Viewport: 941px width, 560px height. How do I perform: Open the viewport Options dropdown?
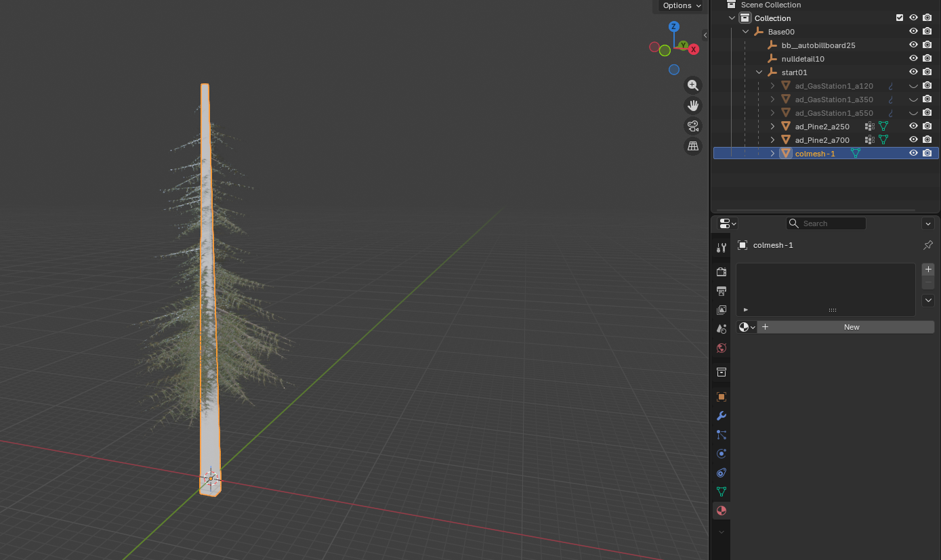[x=682, y=5]
